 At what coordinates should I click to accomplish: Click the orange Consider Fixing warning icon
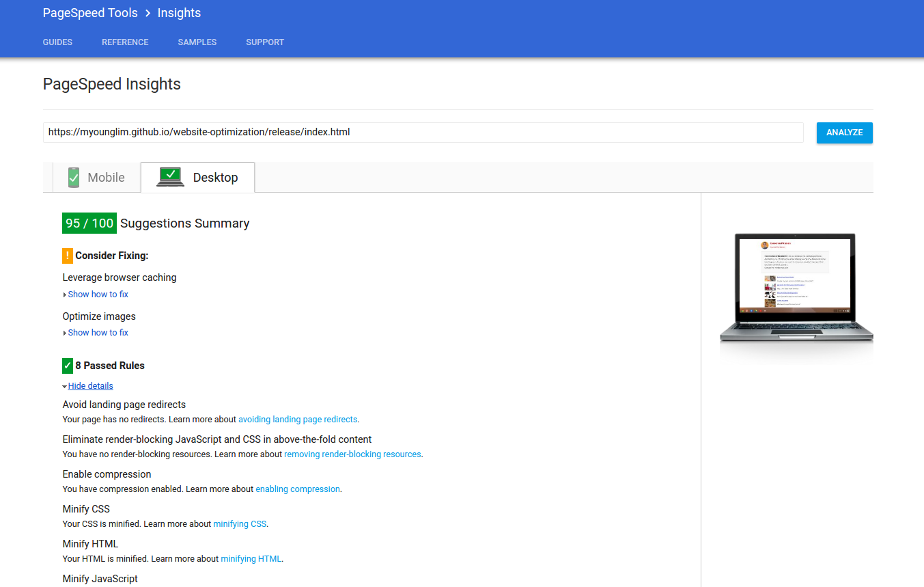(x=68, y=256)
